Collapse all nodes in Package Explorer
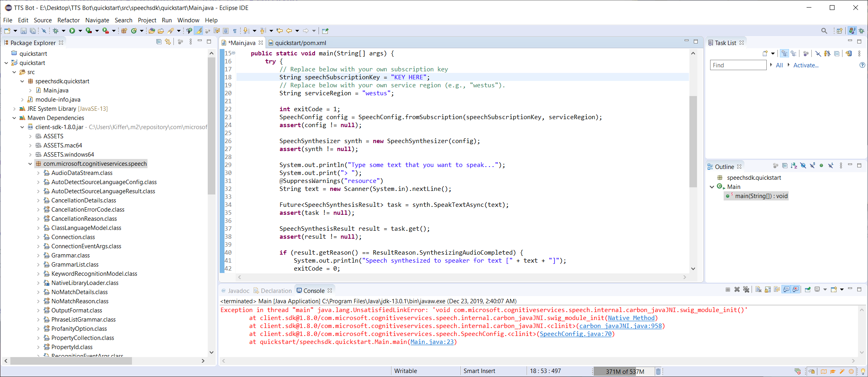Image resolution: width=868 pixels, height=377 pixels. (x=159, y=41)
